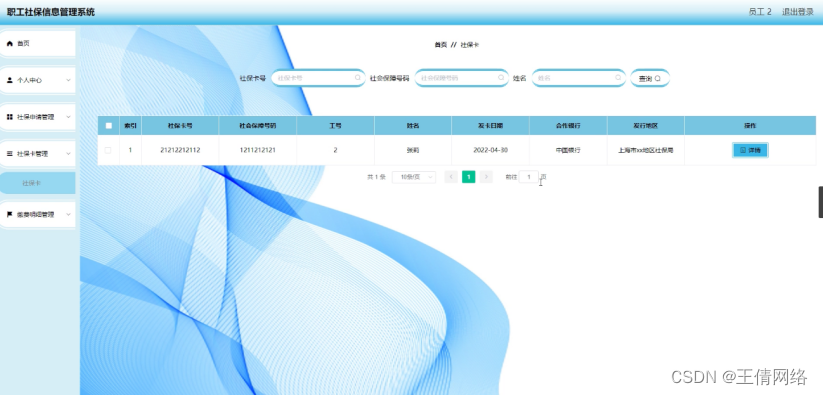
Task: Open the 社保卡管理 sidebar menu
Action: [x=38, y=154]
